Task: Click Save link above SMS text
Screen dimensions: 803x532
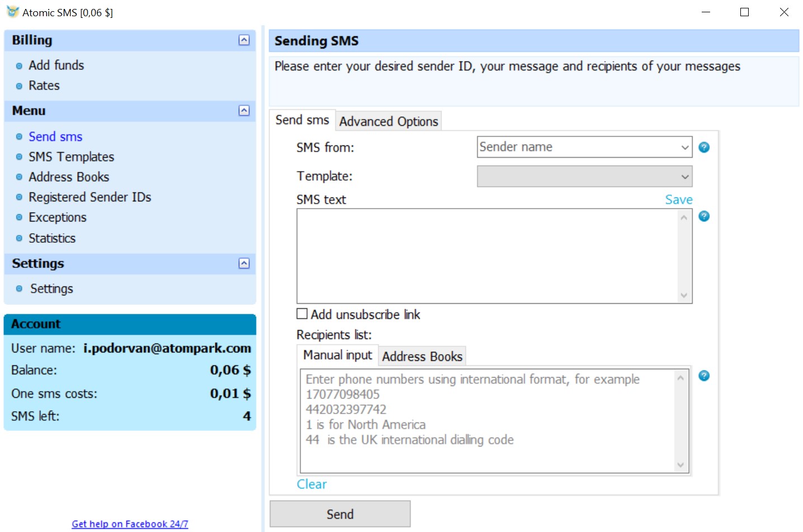Action: (x=679, y=200)
